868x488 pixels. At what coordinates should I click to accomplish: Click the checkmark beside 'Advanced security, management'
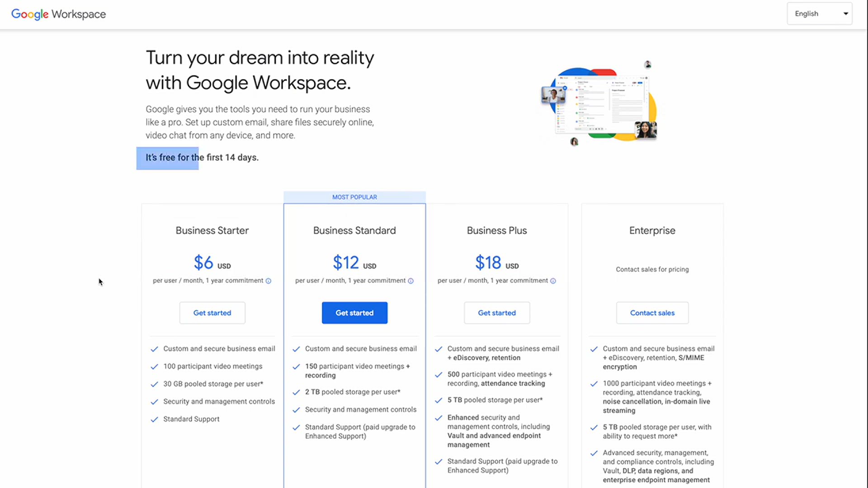[x=594, y=453]
